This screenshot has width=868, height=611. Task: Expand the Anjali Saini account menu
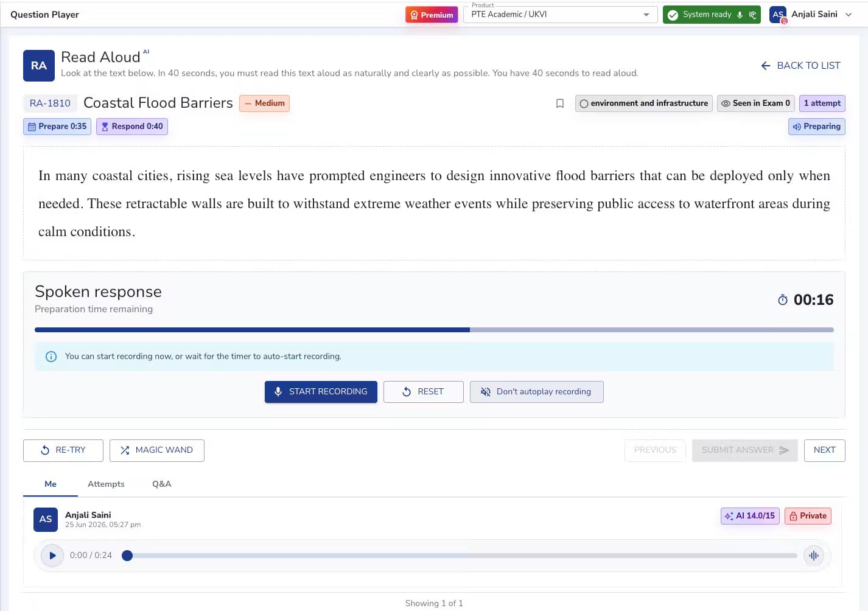click(849, 15)
